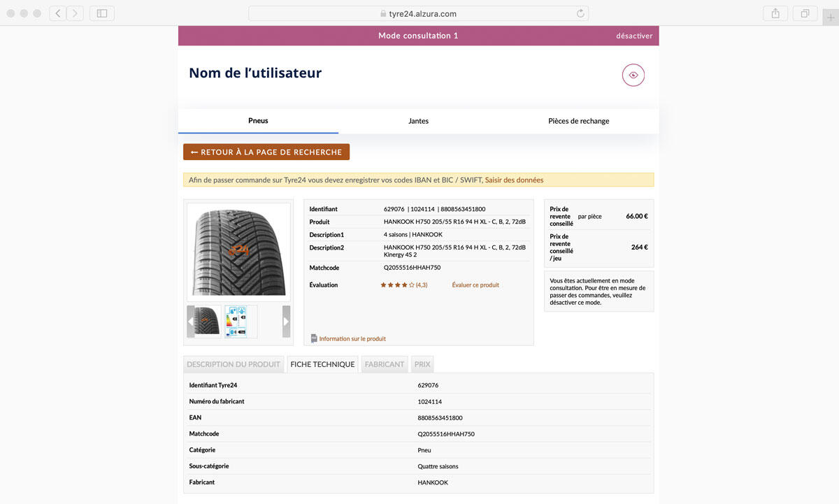839x504 pixels.
Task: Click the Identifiant Tyre24 value 629076
Action: [x=428, y=386]
